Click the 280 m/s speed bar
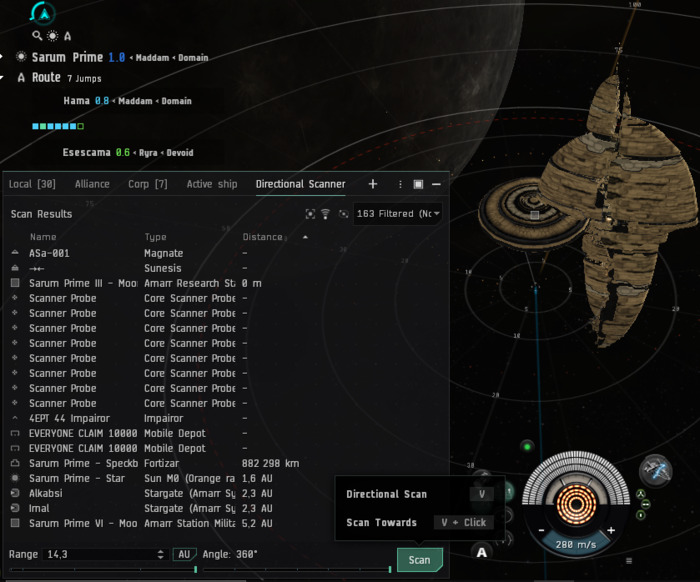700x582 pixels. (x=576, y=545)
